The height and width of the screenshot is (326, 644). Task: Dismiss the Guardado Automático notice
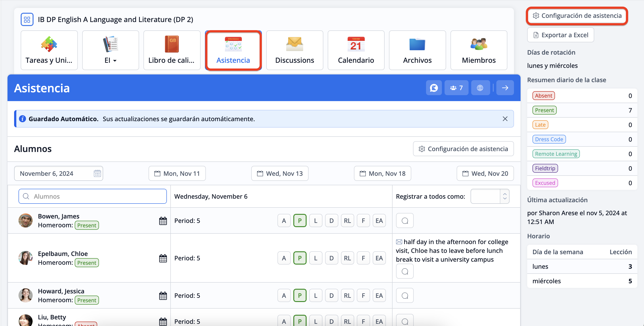point(505,119)
